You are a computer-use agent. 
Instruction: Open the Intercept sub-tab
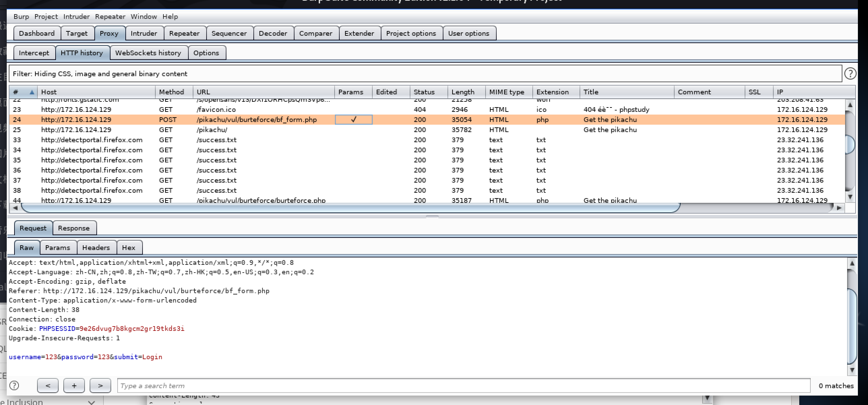pyautogui.click(x=34, y=53)
